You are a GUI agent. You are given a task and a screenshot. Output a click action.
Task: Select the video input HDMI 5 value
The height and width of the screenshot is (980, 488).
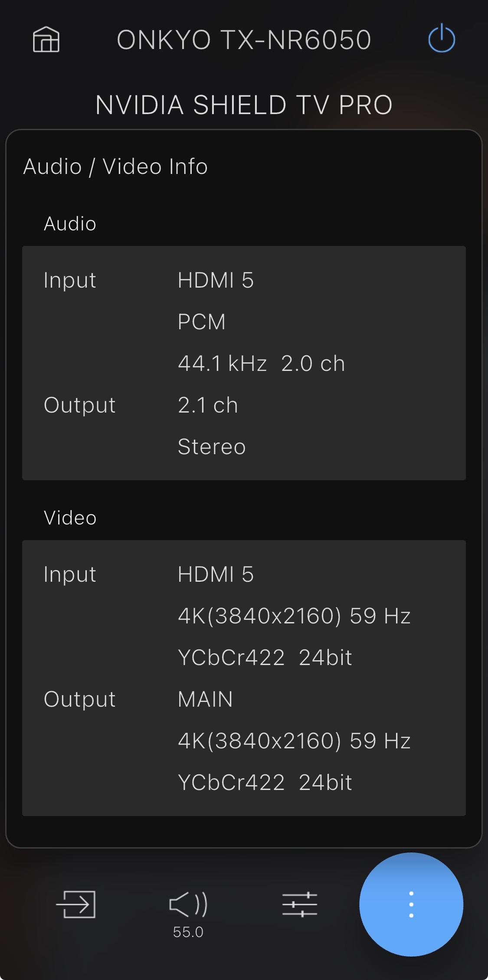pyautogui.click(x=216, y=574)
